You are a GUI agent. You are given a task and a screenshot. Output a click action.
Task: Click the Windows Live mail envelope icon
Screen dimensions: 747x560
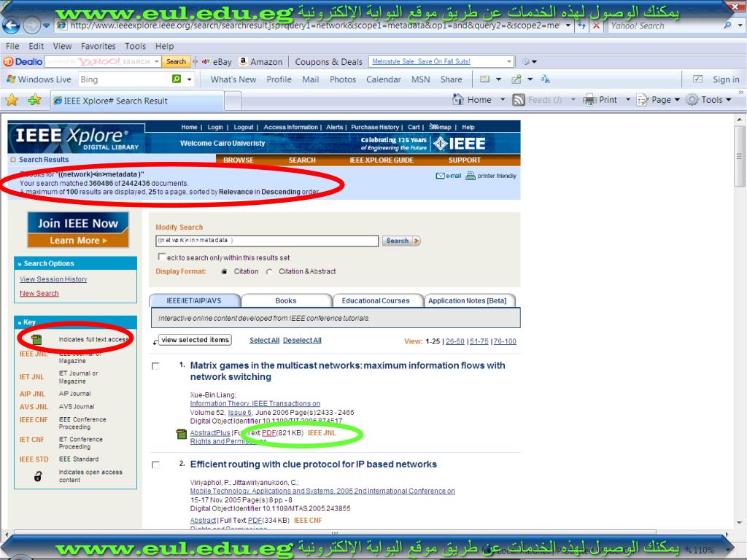(484, 79)
